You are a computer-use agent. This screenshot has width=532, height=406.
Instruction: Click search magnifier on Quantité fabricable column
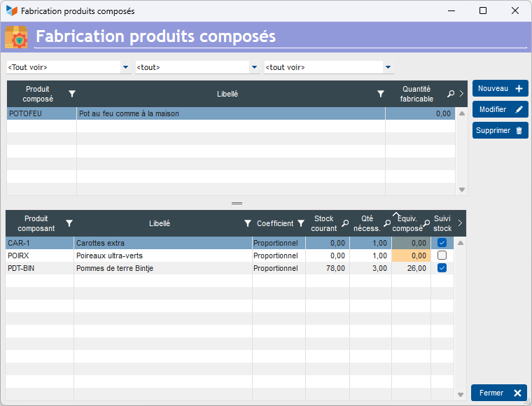tap(451, 94)
